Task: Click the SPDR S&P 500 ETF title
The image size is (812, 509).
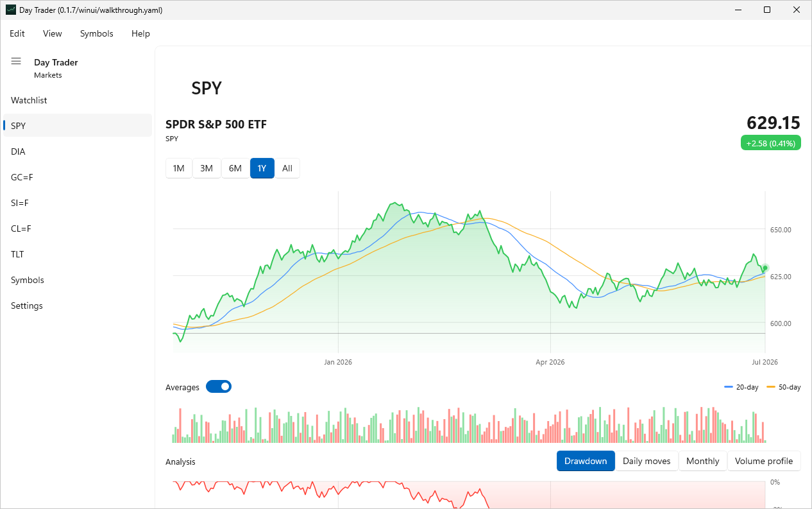Action: 216,125
